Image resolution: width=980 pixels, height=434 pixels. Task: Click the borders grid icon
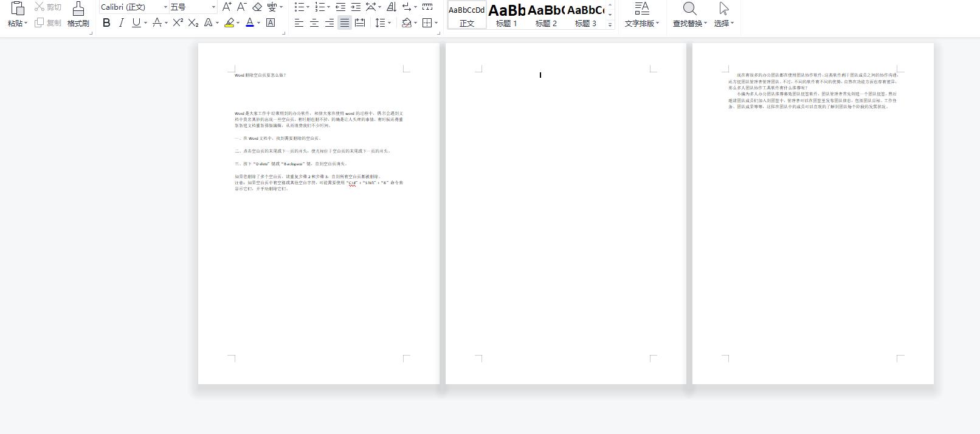[427, 22]
